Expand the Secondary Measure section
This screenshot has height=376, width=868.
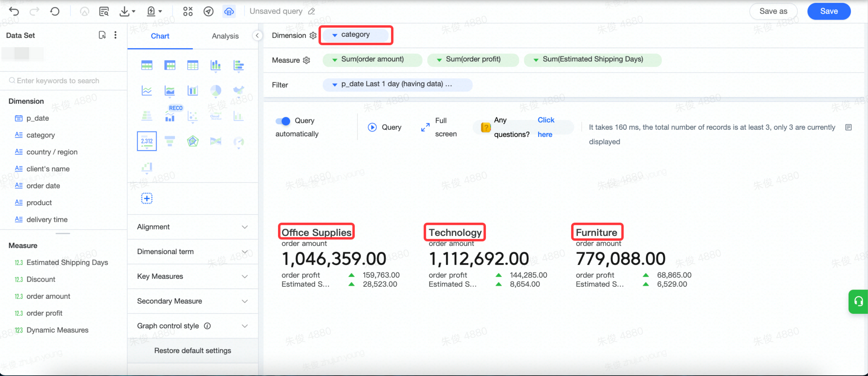[x=192, y=301]
